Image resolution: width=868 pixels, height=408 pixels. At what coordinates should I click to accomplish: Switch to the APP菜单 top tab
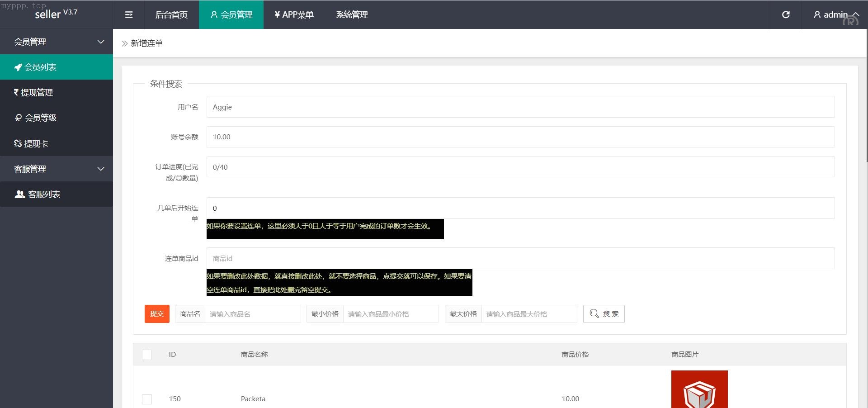click(x=294, y=15)
